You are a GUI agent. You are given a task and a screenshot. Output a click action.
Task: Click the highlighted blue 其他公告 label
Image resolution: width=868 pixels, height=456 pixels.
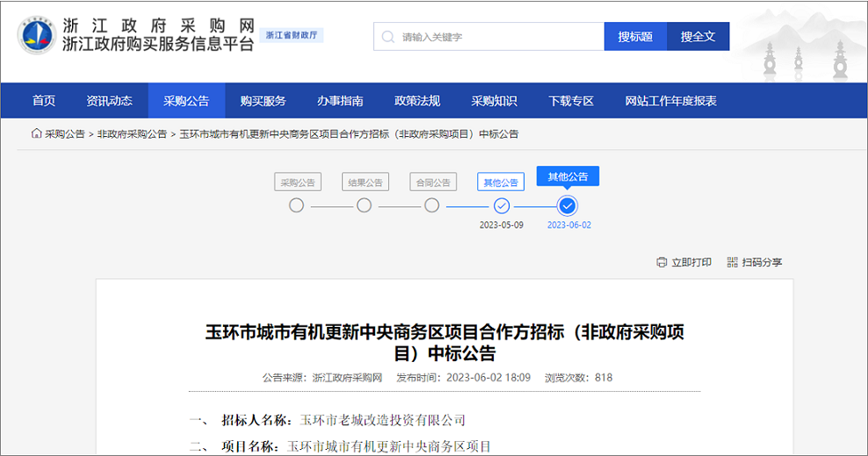[x=568, y=177]
